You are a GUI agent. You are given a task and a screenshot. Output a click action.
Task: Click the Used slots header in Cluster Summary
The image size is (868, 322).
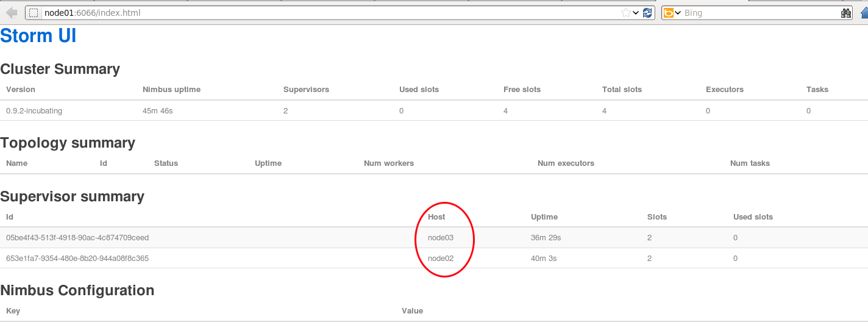pos(419,90)
